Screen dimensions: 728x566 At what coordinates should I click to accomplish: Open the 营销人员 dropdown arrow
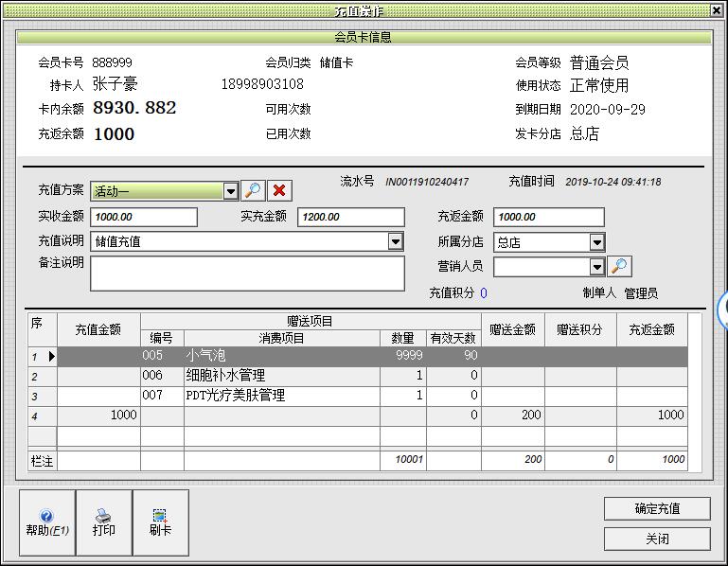(x=597, y=267)
